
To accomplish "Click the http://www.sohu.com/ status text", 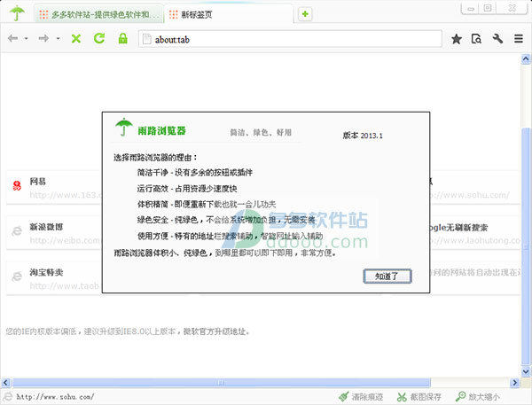I will 55,396.
